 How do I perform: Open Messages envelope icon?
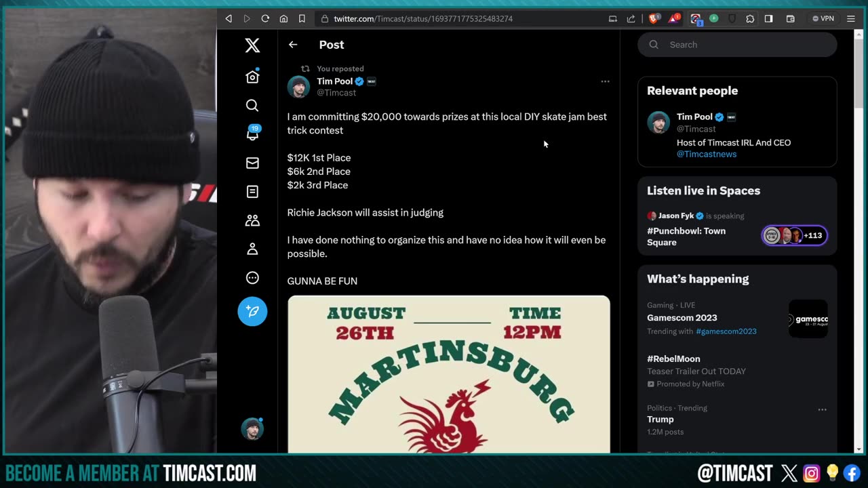tap(252, 163)
